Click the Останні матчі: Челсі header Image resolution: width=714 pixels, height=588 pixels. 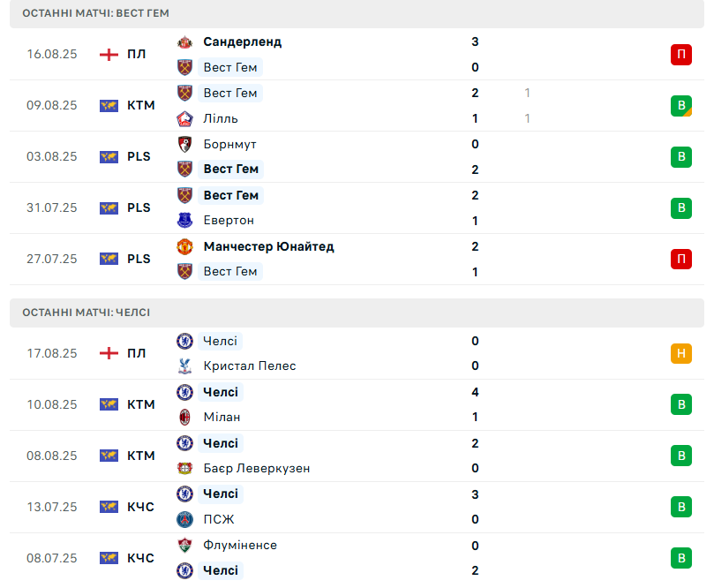click(x=86, y=313)
